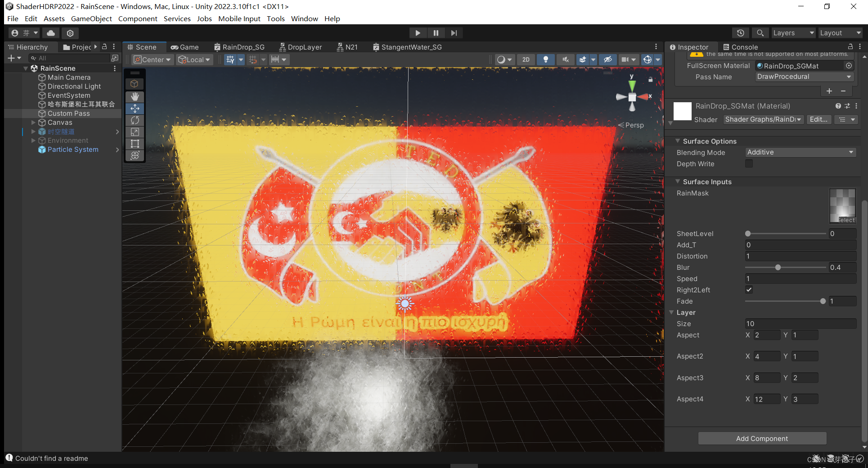Image resolution: width=868 pixels, height=468 pixels.
Task: Click the Step frame button
Action: [x=454, y=33]
